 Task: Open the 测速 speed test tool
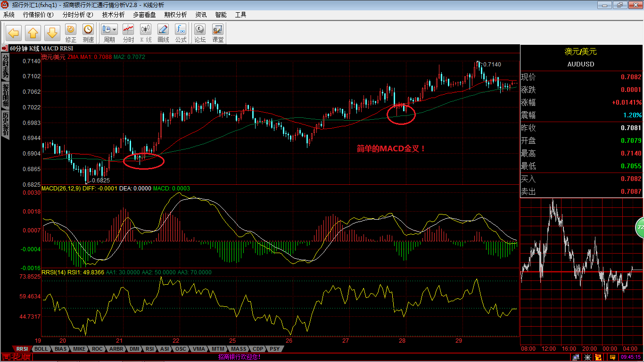click(x=88, y=34)
